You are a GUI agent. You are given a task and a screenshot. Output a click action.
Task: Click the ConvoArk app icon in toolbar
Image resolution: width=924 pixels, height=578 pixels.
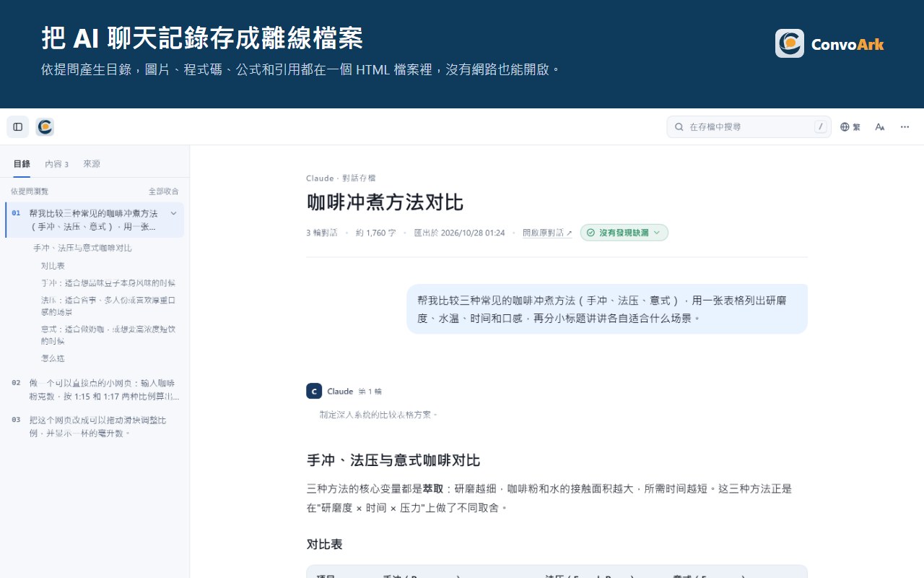point(45,127)
